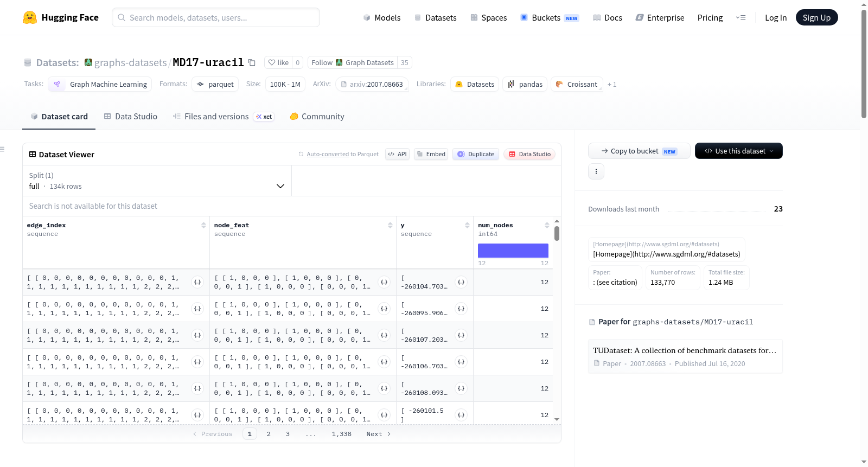Go to page 2 of the table
Screen dimensions: 868x467
pos(269,434)
